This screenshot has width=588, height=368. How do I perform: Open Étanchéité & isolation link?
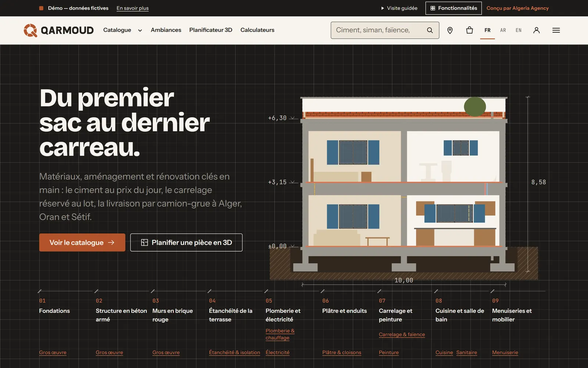tap(234, 353)
